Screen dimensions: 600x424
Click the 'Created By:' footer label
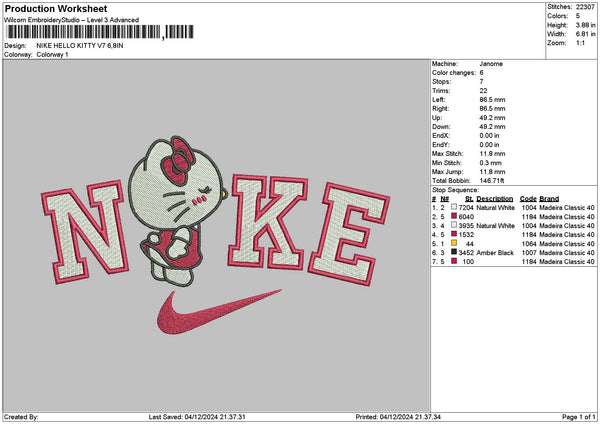tap(21, 417)
